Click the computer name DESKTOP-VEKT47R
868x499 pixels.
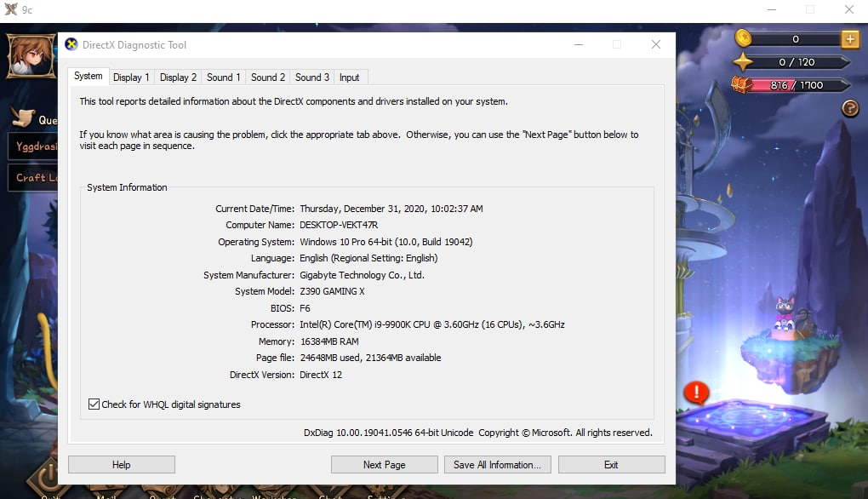pos(339,225)
